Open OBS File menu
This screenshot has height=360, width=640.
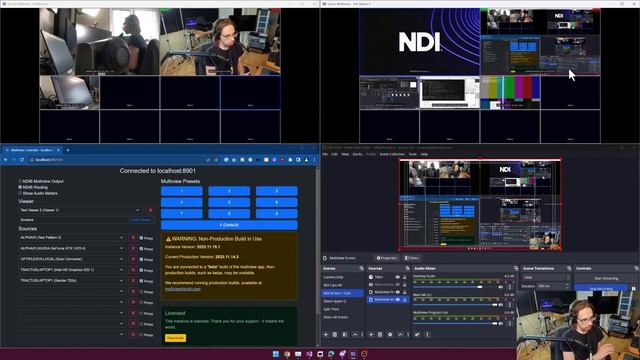coord(325,154)
